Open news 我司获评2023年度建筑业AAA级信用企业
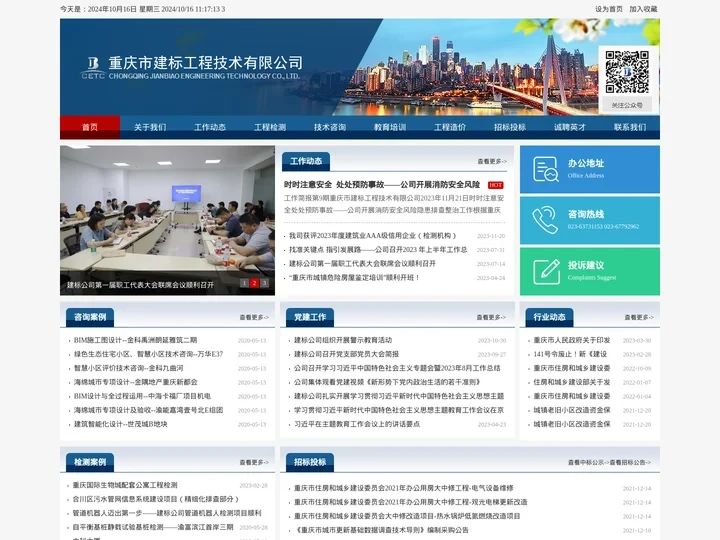The height and width of the screenshot is (540, 720). [372, 236]
